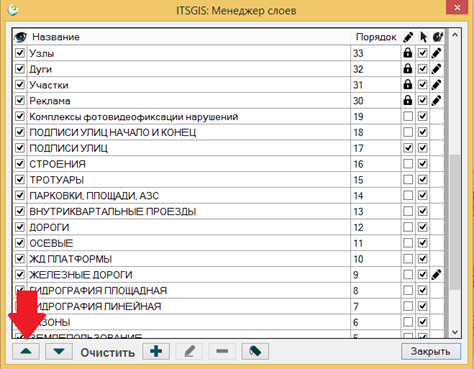This screenshot has height=369, width=474.
Task: Click the palette style column header icon
Action: tap(438, 37)
